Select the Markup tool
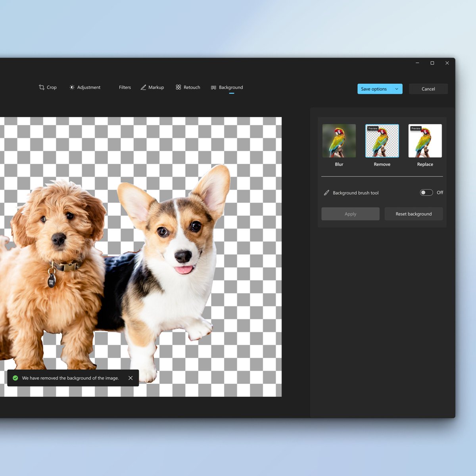 (152, 87)
